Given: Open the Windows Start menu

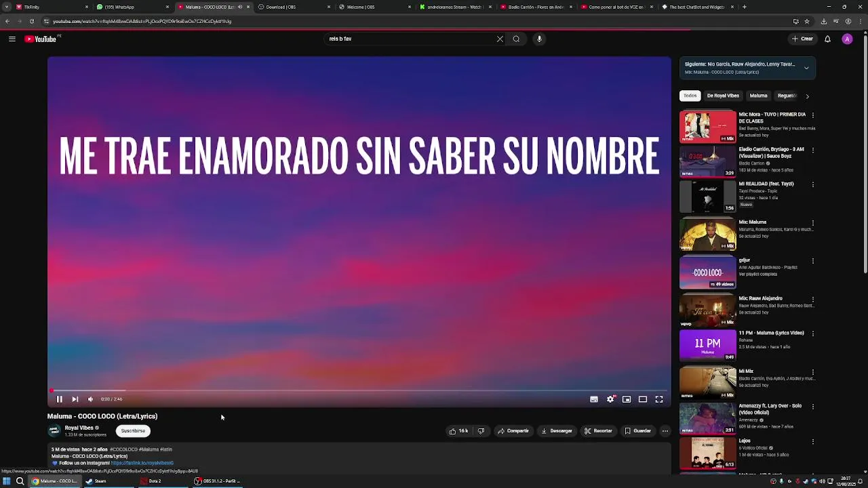Looking at the screenshot, I should (x=6, y=481).
